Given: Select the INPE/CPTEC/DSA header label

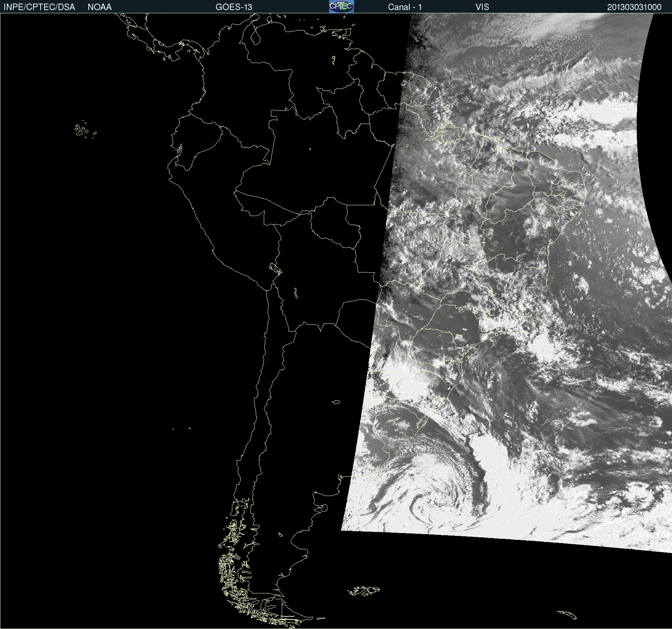Looking at the screenshot, I should (39, 7).
